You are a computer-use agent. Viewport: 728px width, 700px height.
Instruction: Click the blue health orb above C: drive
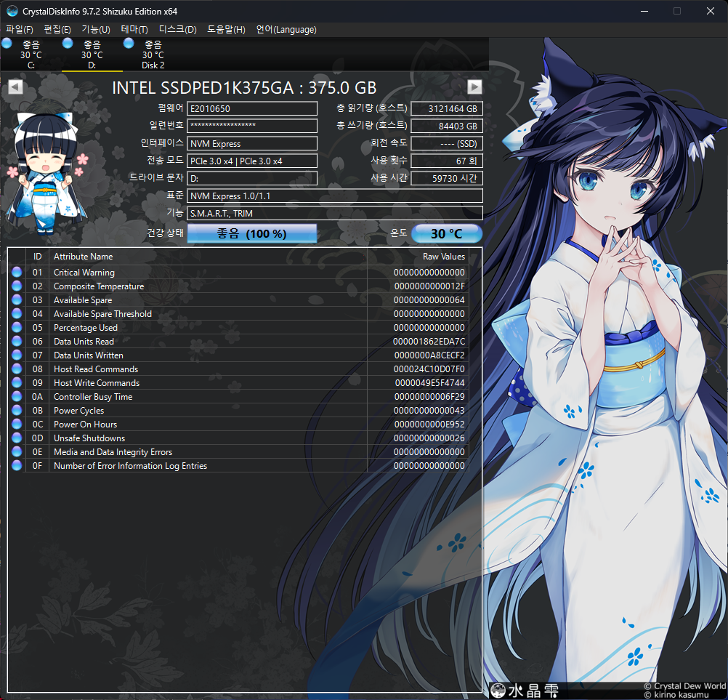pos(7,44)
